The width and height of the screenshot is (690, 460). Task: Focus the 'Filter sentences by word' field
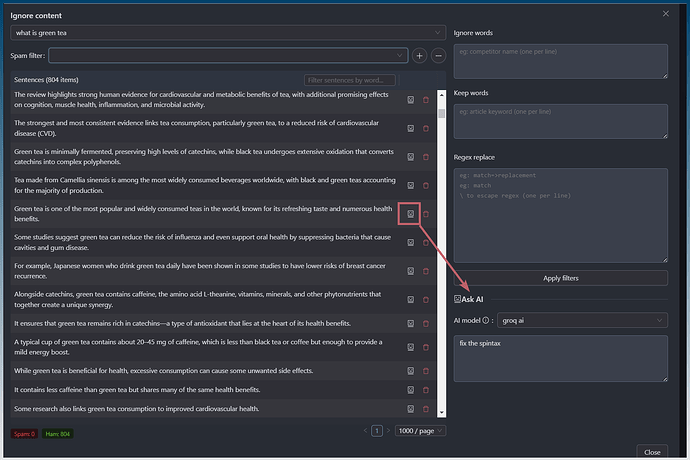click(x=350, y=80)
